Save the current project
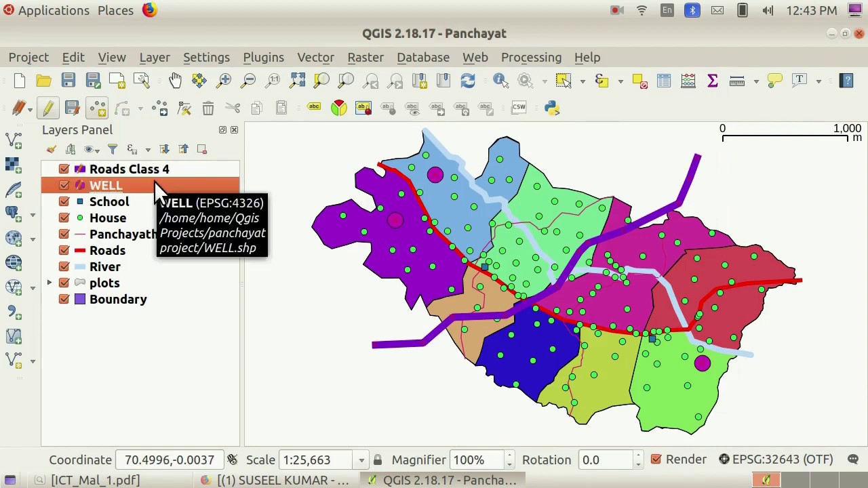Viewport: 868px width, 488px height. pyautogui.click(x=68, y=81)
